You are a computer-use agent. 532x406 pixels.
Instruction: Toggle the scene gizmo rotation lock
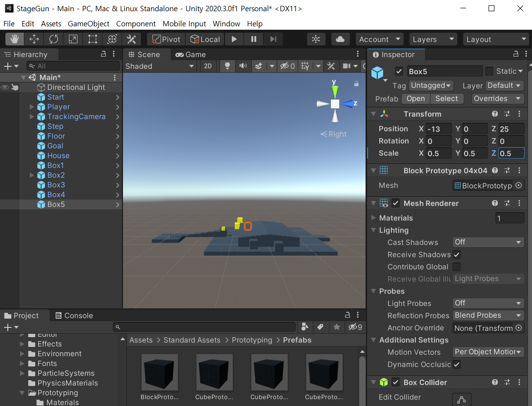tap(356, 84)
